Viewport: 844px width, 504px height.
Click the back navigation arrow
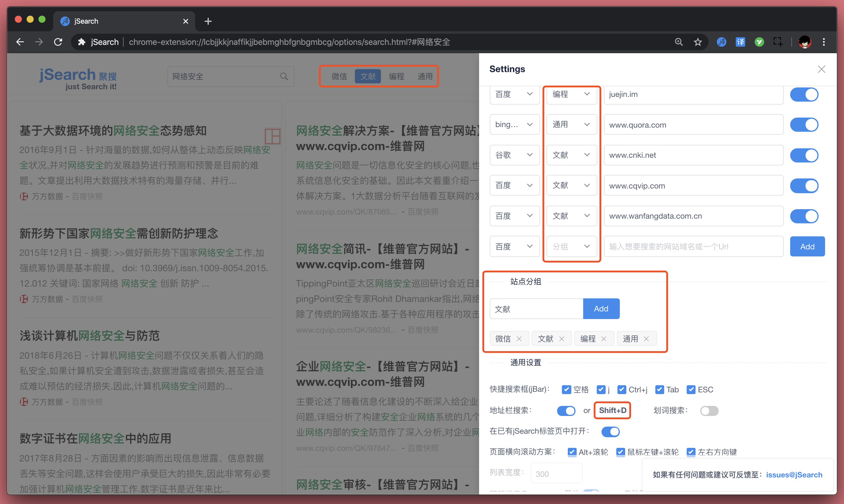point(20,42)
